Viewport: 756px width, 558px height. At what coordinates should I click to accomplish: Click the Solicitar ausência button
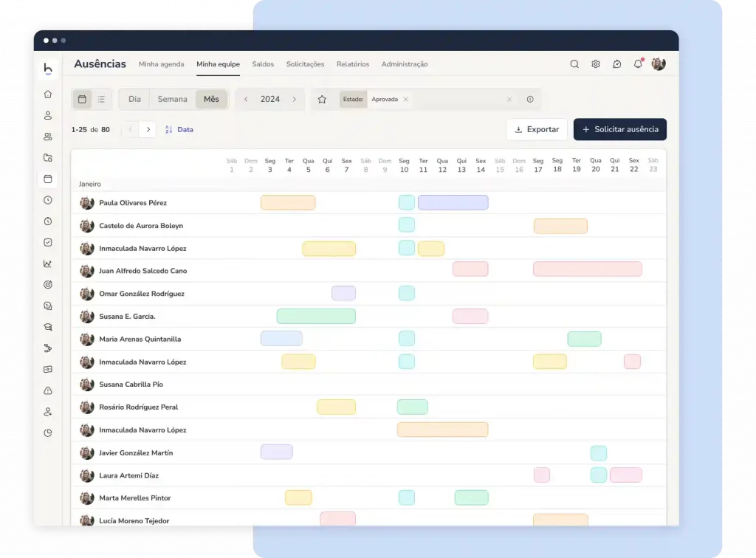620,129
